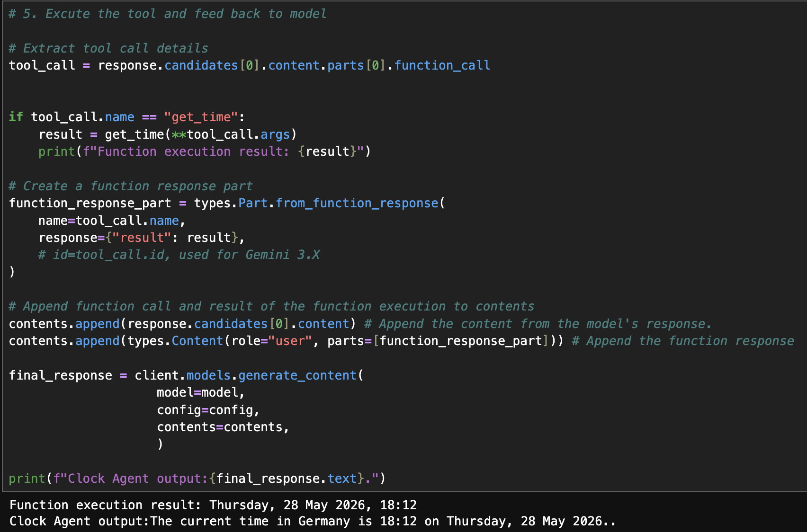Image resolution: width=807 pixels, height=532 pixels.
Task: Click 'parts=[function_response_part]' argument
Action: (438, 341)
